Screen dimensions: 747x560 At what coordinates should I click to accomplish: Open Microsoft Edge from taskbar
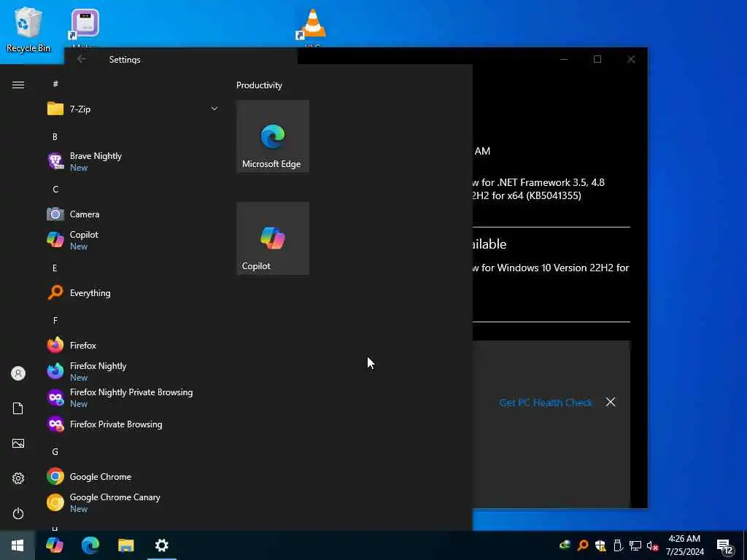coord(90,545)
